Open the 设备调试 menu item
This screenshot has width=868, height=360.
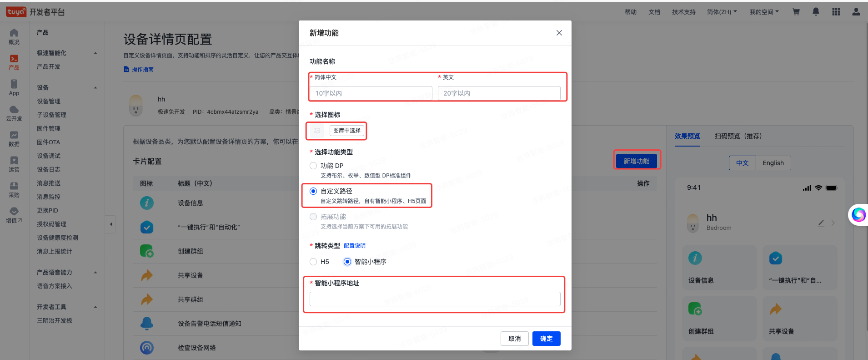49,156
